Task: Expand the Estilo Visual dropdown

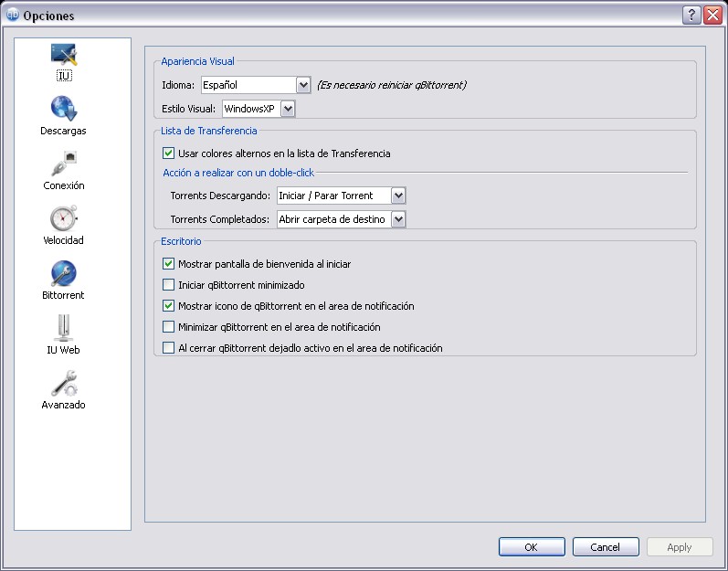Action: coord(258,109)
